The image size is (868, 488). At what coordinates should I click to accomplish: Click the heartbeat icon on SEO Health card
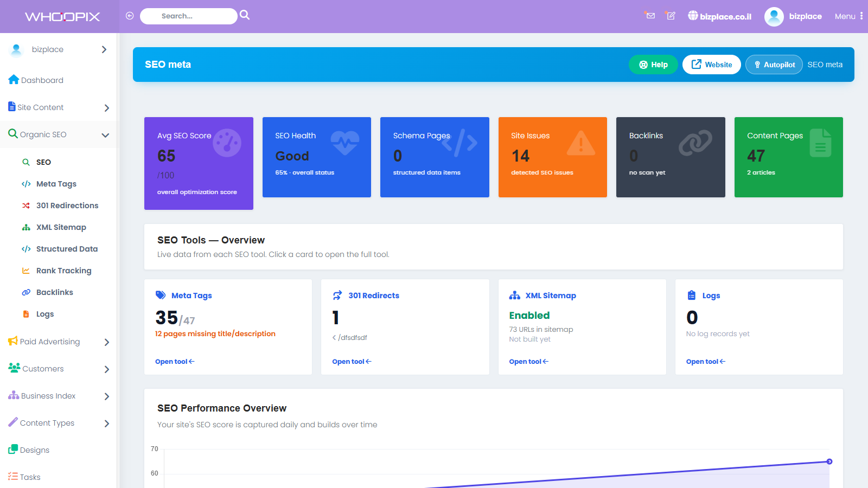point(345,143)
